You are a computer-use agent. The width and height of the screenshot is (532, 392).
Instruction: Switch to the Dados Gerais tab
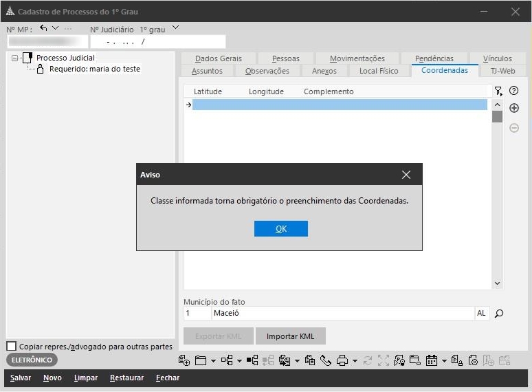[218, 58]
